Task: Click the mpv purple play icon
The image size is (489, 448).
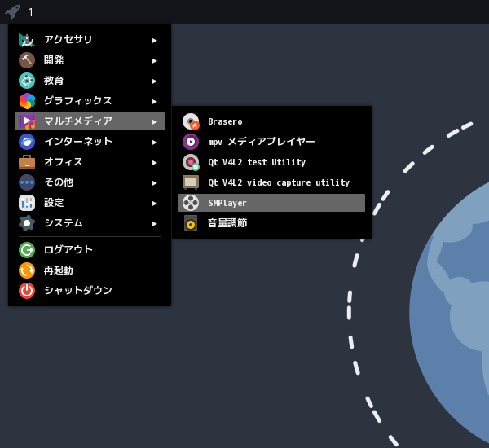Action: [x=191, y=142]
